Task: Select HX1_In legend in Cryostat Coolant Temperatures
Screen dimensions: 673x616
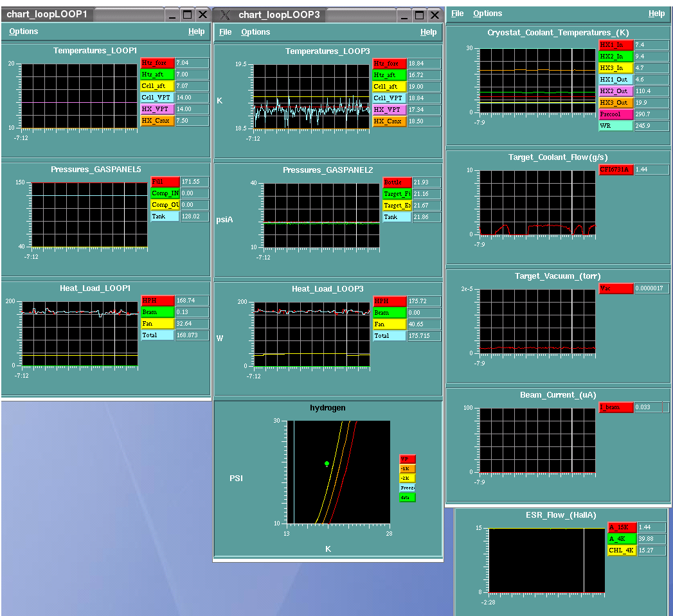Action: click(x=616, y=45)
